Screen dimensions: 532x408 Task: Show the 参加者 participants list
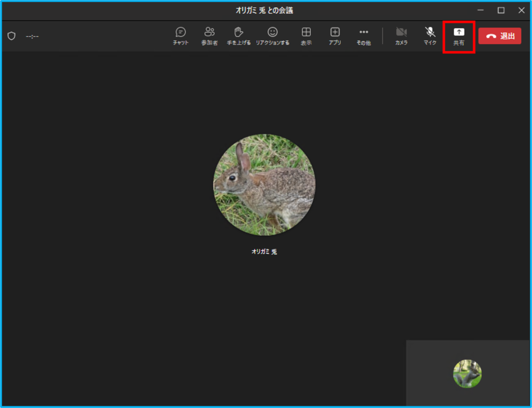point(209,36)
